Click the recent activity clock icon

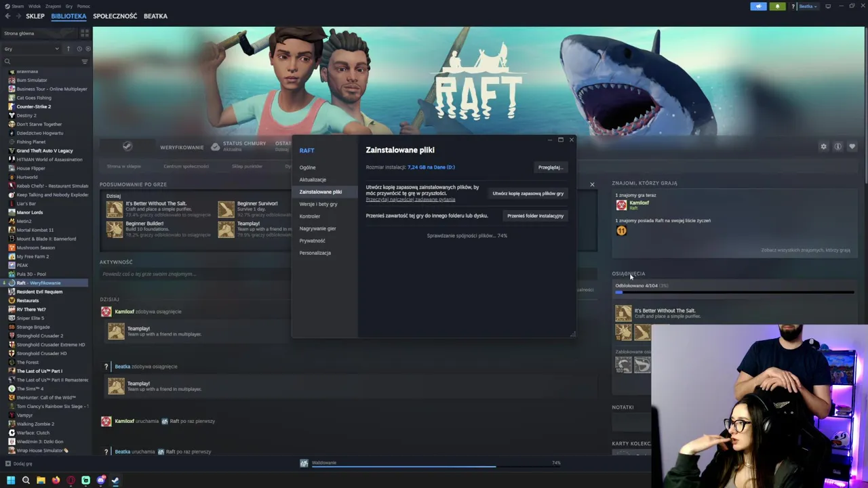[79, 49]
